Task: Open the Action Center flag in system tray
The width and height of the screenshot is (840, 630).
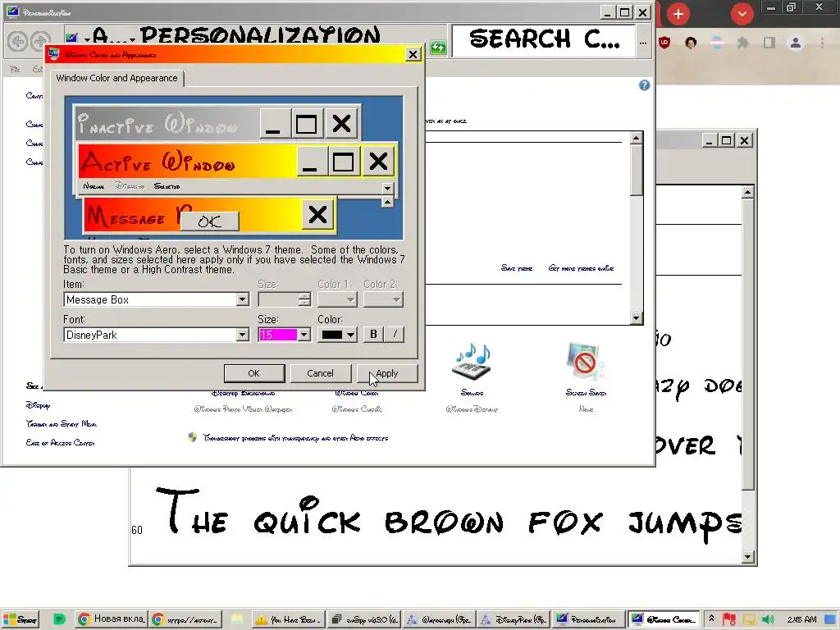Action: pyautogui.click(x=729, y=619)
